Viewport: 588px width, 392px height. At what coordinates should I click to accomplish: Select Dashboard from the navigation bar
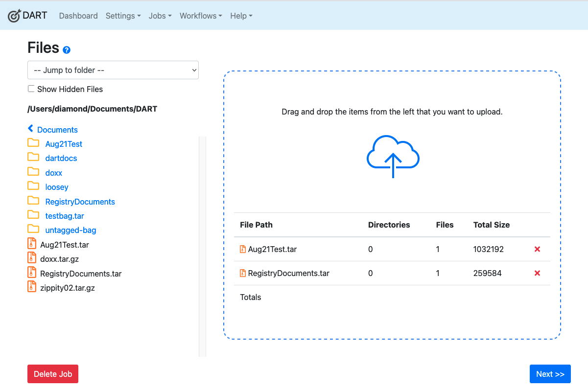(78, 16)
